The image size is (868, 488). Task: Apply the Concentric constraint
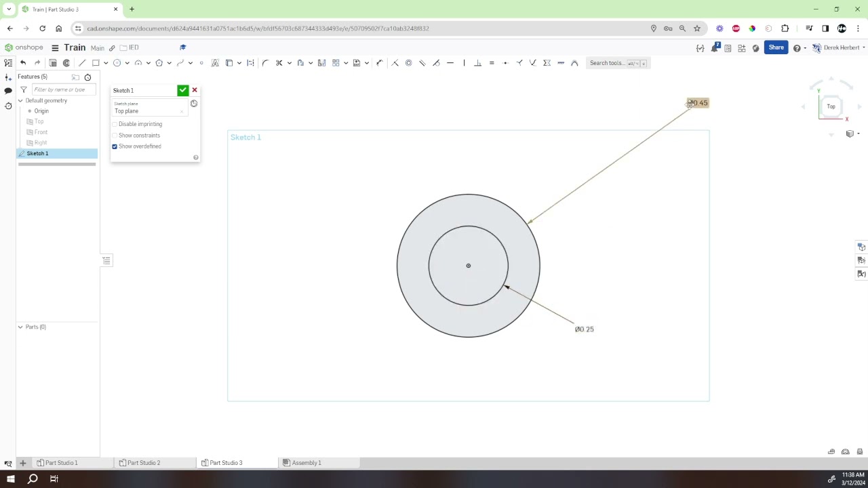(x=408, y=63)
